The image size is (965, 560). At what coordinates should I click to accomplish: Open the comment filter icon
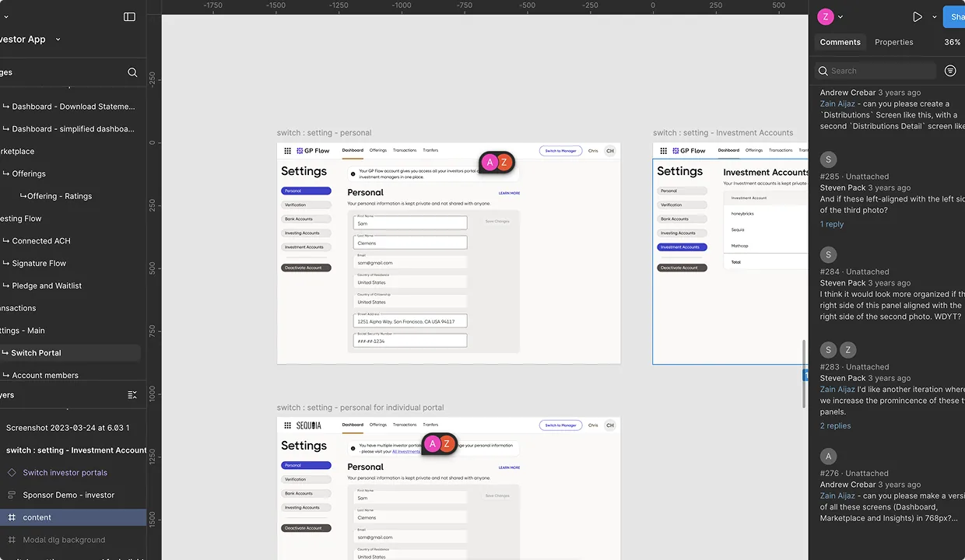[950, 71]
